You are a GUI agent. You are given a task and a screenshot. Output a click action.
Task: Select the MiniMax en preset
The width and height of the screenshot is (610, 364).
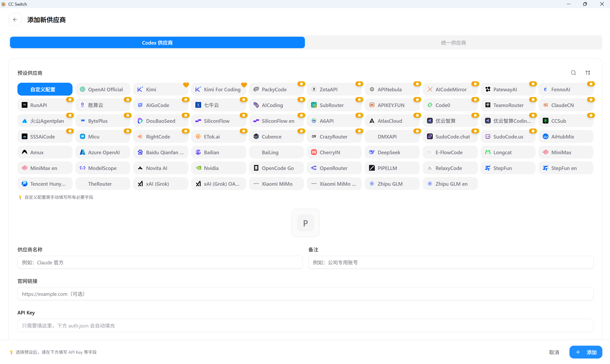coord(45,168)
